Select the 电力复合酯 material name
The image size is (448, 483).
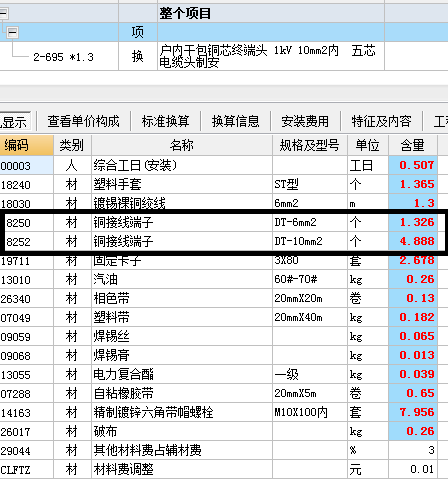click(182, 374)
